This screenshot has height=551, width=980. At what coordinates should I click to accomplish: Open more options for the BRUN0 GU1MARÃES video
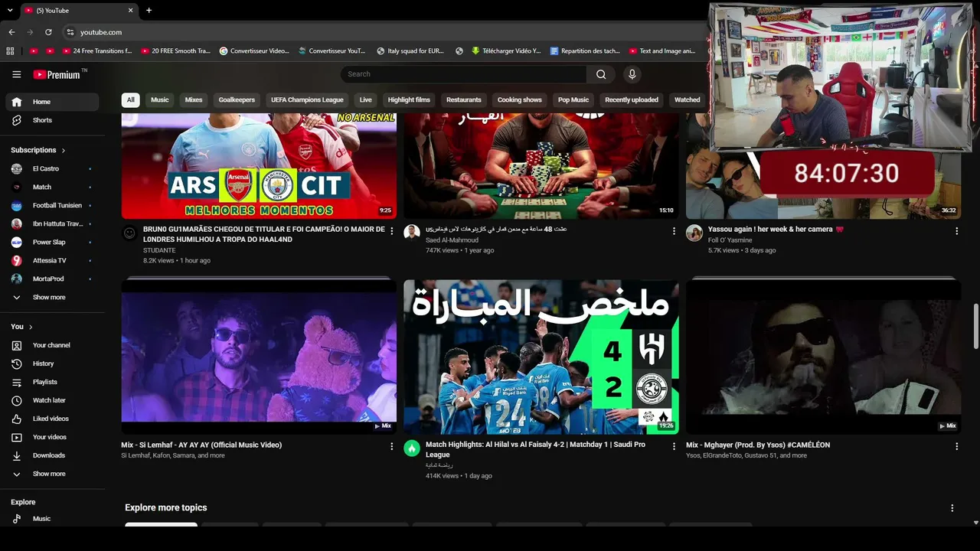(392, 231)
